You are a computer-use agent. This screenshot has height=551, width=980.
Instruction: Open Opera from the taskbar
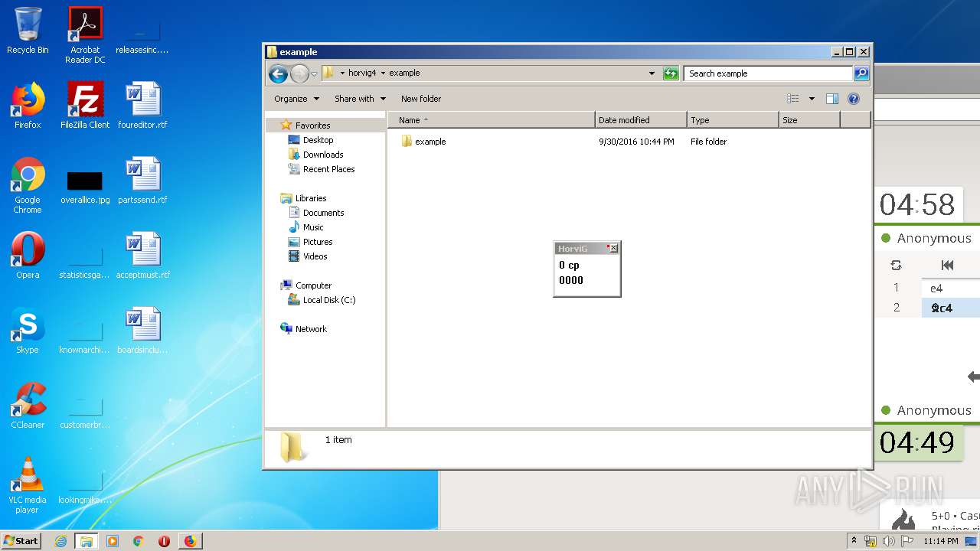[x=164, y=541]
